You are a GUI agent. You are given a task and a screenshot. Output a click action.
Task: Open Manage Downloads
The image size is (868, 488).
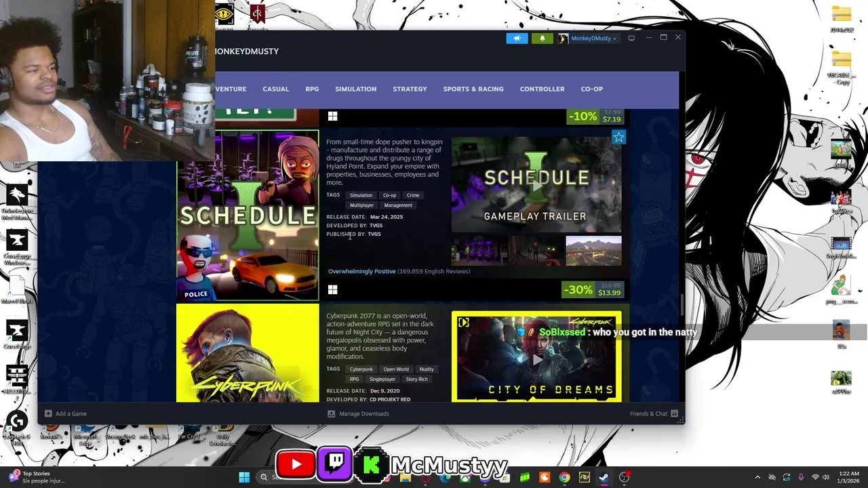point(358,413)
